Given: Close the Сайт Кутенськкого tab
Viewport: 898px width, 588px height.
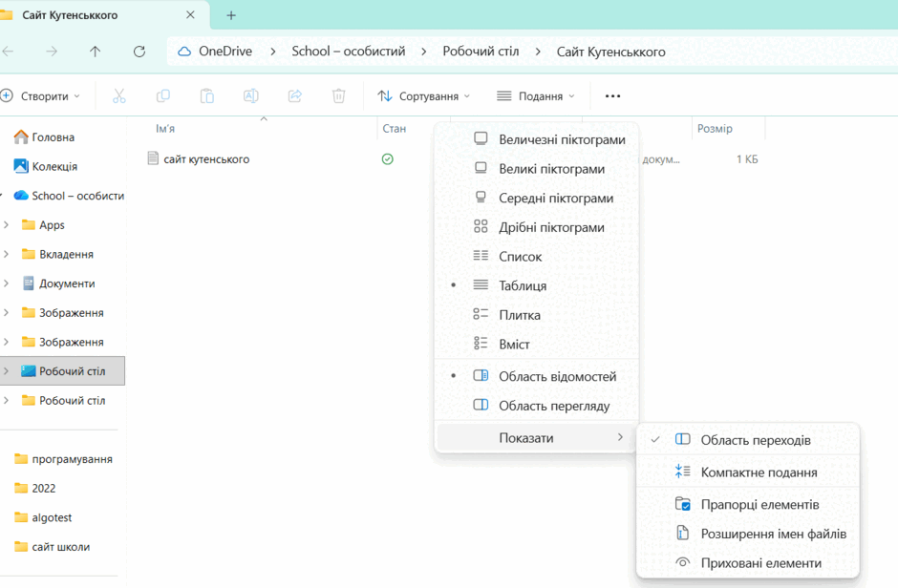Looking at the screenshot, I should coord(191,15).
